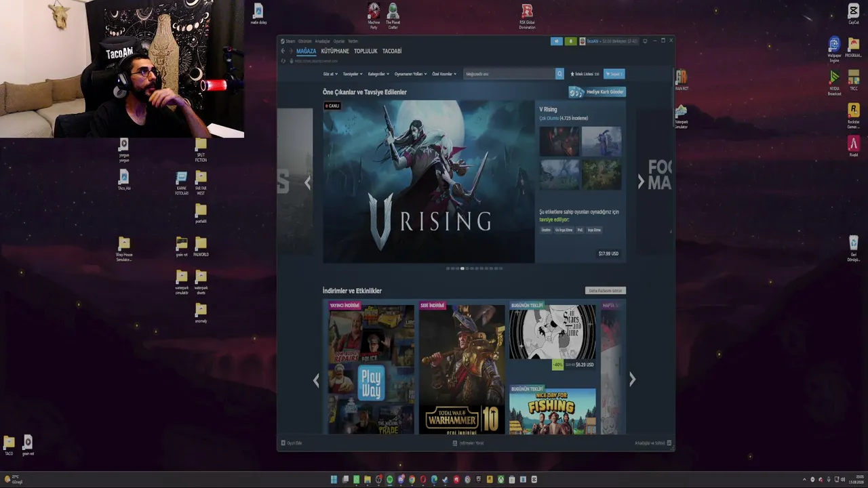The image size is (868, 488).
Task: Open the In Stars and Time deal
Action: tap(553, 335)
